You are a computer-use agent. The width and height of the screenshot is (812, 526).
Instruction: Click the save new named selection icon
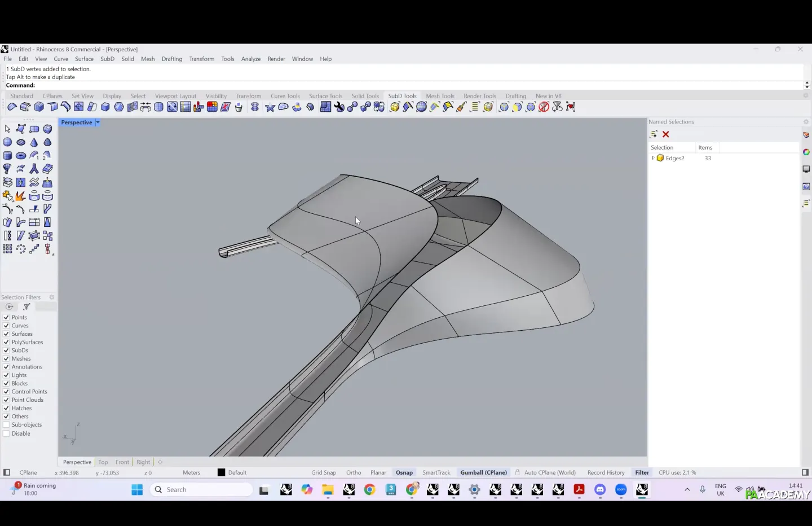click(x=654, y=134)
